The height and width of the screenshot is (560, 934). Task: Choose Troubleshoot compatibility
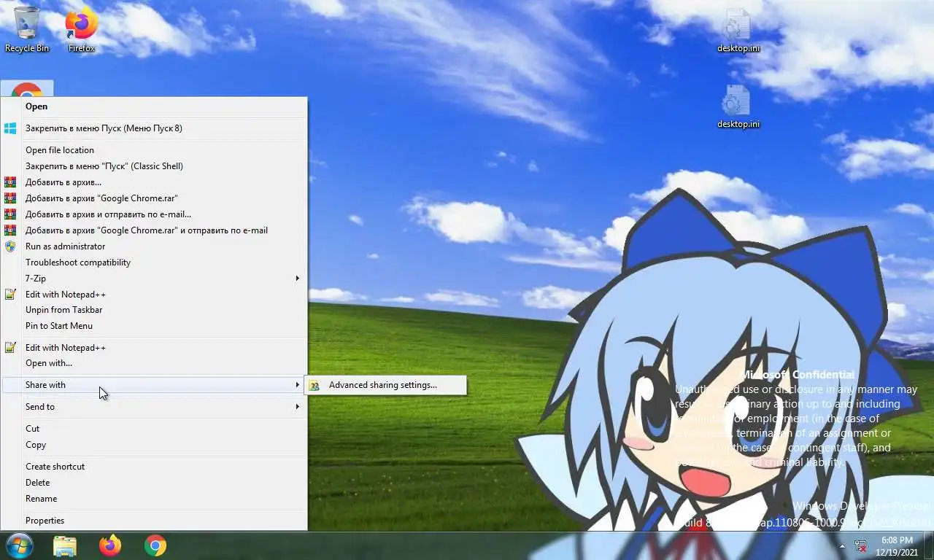click(155, 262)
